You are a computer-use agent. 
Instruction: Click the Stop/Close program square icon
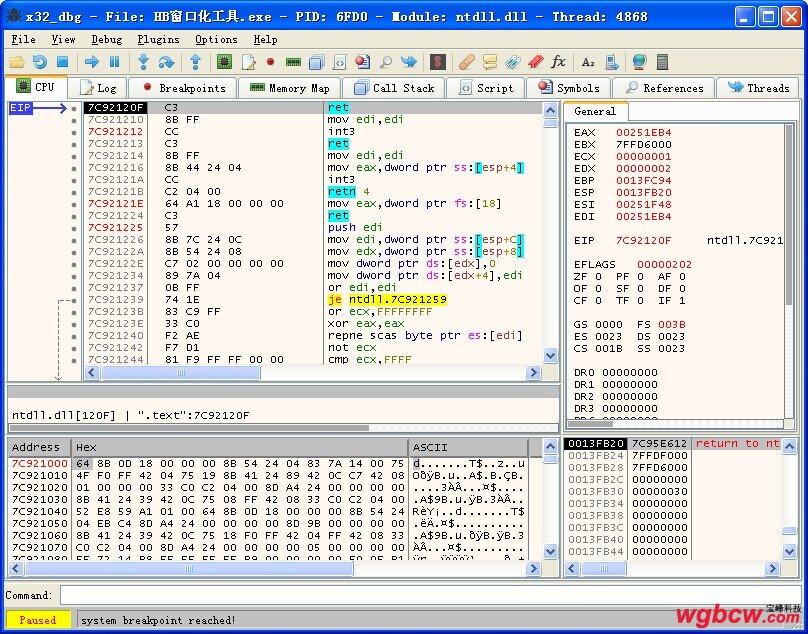point(62,62)
